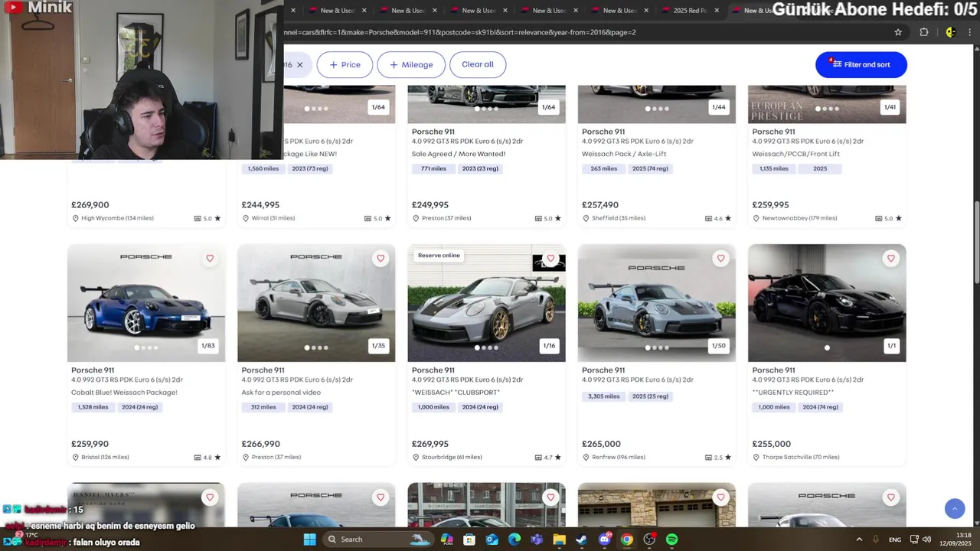Screen dimensions: 980x551
Task: Launch Microsoft Store from the taskbar
Action: (x=469, y=540)
